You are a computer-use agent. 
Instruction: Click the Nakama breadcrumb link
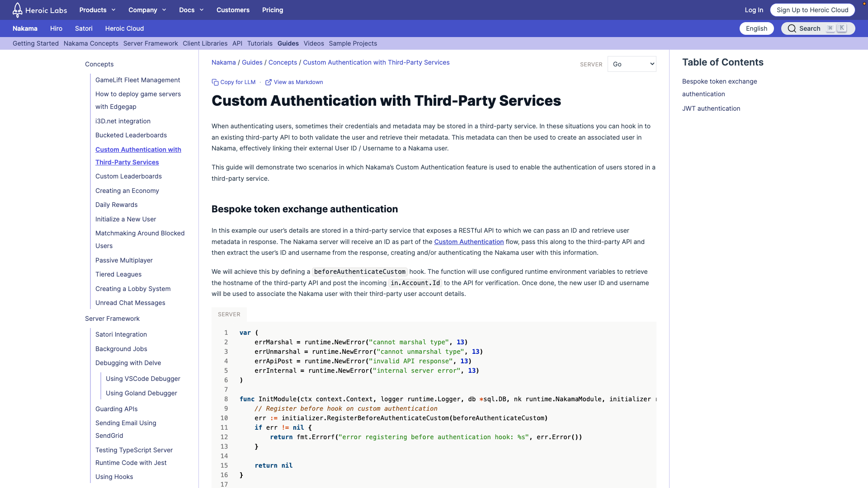(224, 62)
